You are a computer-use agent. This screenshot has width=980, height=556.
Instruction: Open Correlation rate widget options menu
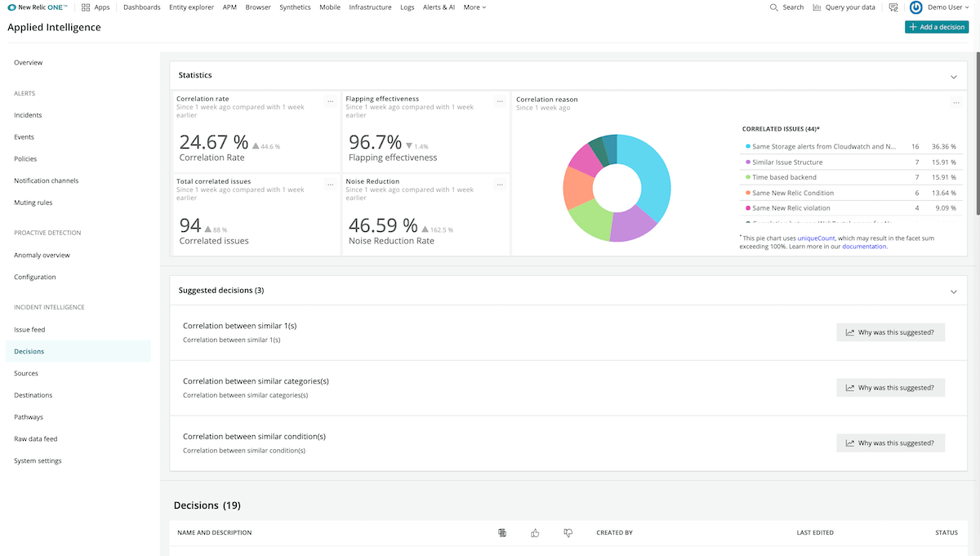pos(330,102)
